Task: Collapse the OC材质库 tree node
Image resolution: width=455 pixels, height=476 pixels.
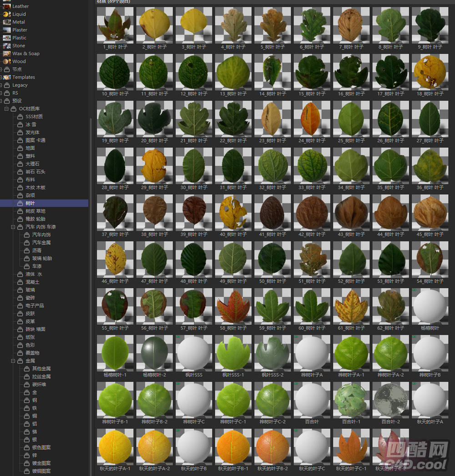Action: coord(6,109)
